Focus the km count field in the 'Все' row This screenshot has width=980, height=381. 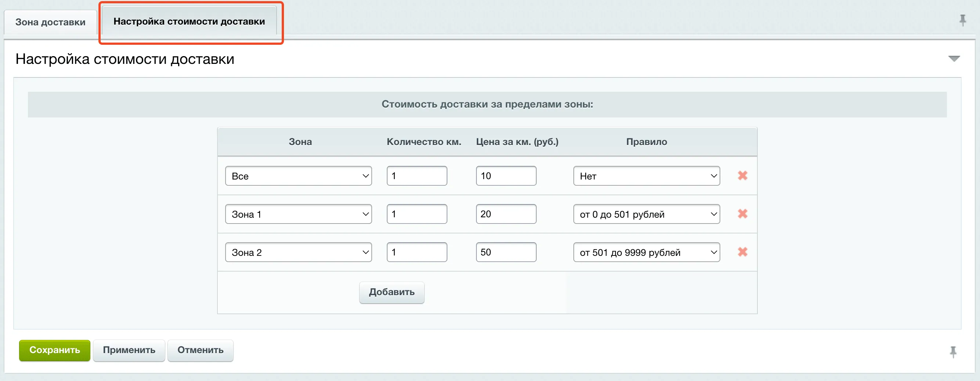[417, 176]
